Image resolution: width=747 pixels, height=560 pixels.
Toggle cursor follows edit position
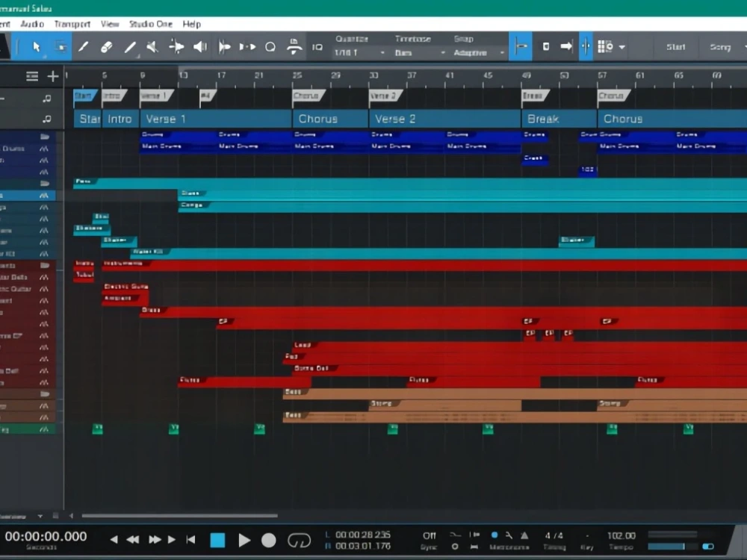point(586,46)
